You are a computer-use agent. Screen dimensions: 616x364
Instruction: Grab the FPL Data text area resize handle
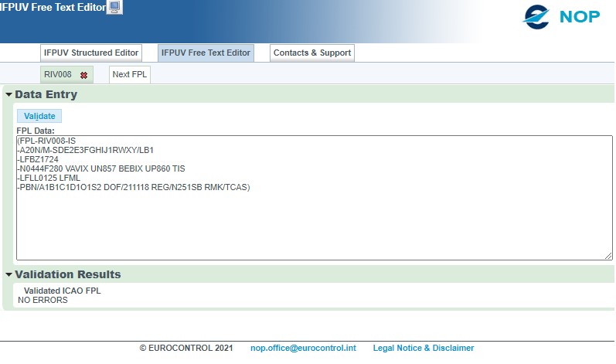(x=608, y=256)
